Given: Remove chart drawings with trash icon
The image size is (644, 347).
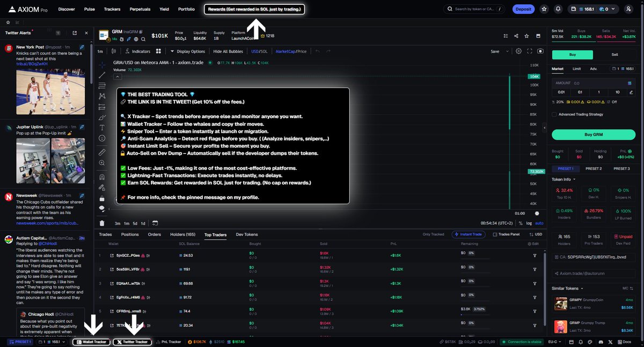Looking at the screenshot, I should (x=102, y=223).
